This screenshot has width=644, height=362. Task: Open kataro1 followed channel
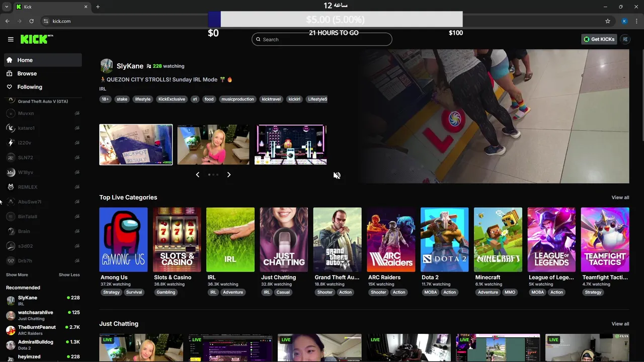pos(43,128)
